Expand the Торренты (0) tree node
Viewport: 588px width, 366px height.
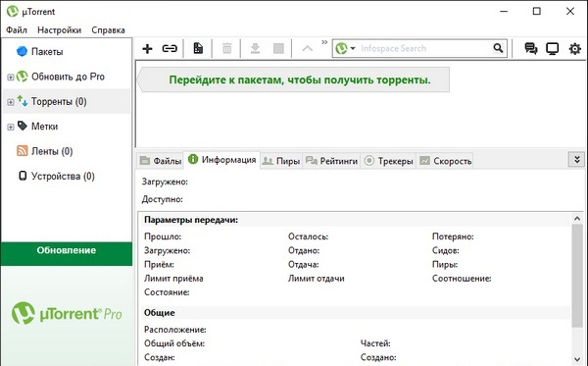pyautogui.click(x=11, y=102)
